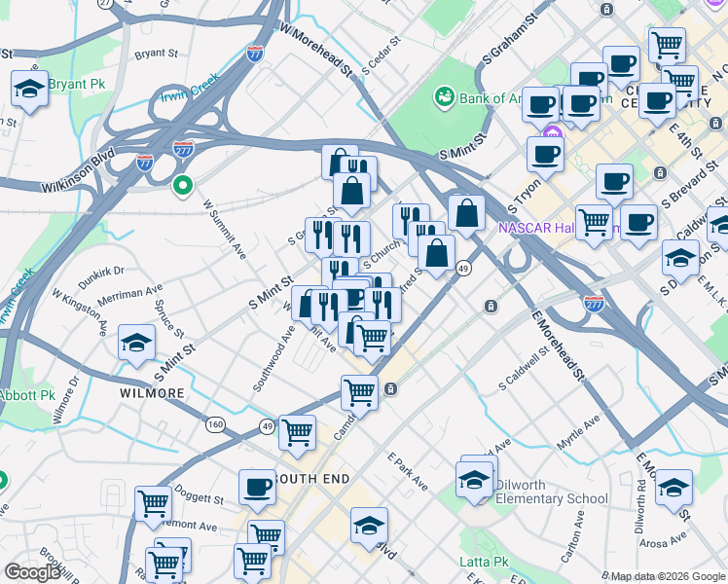This screenshot has width=728, height=584.
Task: Click the transit station icon near E Morehead St
Action: pyautogui.click(x=491, y=306)
